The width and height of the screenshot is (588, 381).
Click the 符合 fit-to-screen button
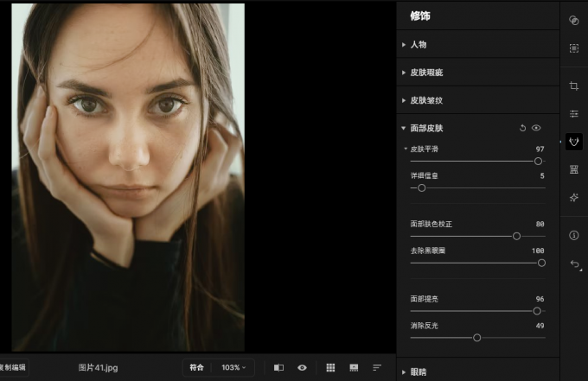(196, 367)
